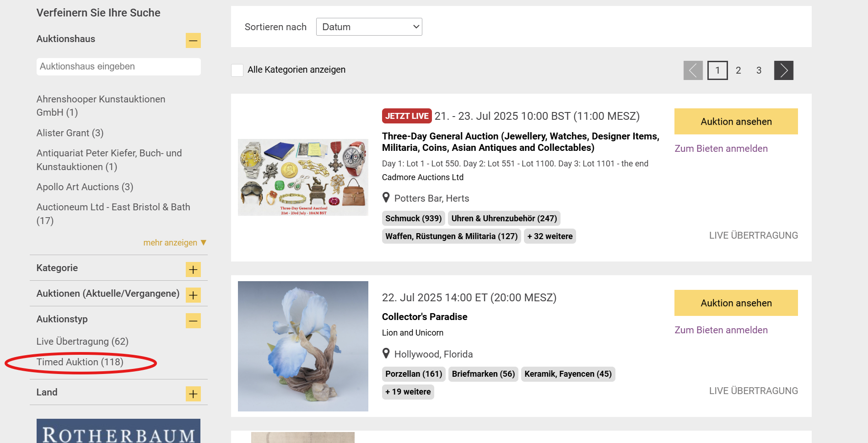Select page 3 in pagination

coord(759,70)
